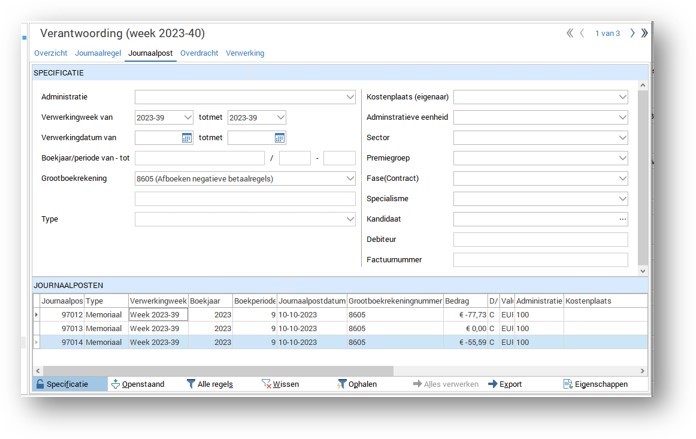The width and height of the screenshot is (696, 439).
Task: Open calendar for Verwerkingdatum van
Action: [187, 138]
